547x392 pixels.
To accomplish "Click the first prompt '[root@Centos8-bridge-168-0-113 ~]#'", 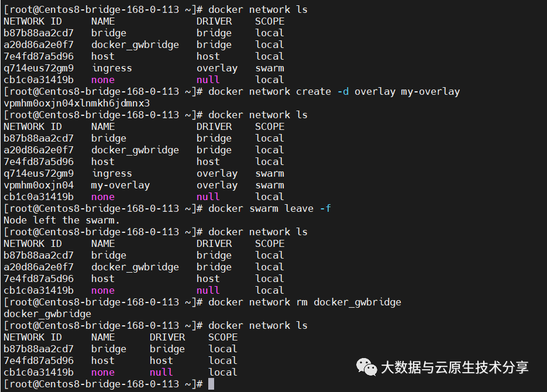I will [103, 9].
